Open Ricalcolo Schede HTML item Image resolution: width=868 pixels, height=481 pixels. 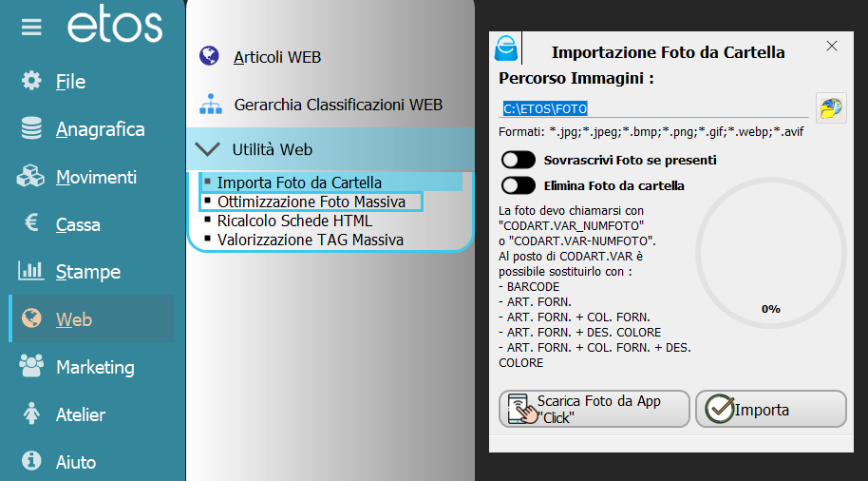coord(294,221)
